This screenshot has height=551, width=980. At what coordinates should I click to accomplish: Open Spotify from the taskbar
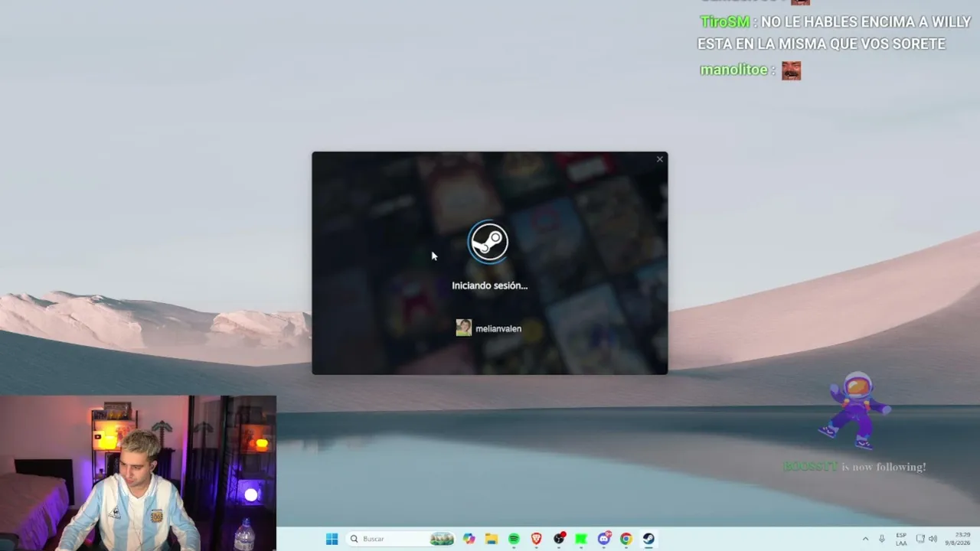[x=514, y=539]
